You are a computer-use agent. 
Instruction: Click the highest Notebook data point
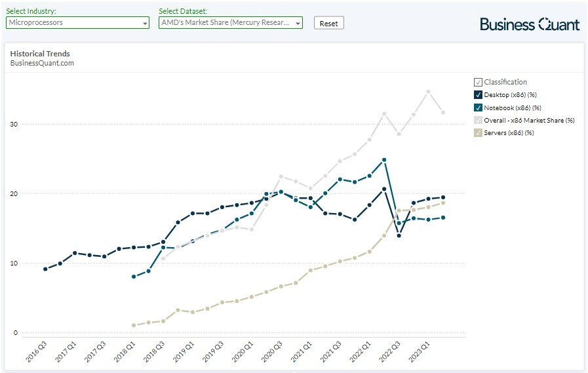click(x=384, y=160)
